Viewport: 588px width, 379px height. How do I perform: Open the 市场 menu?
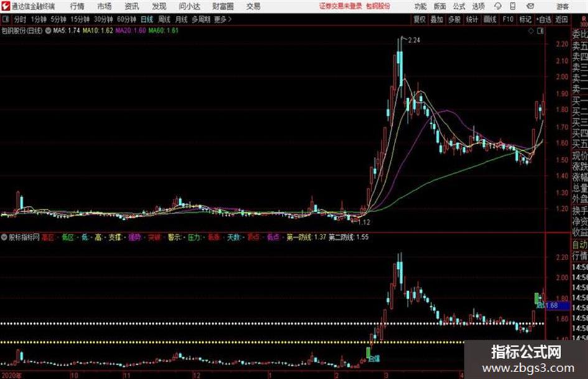pyautogui.click(x=105, y=6)
